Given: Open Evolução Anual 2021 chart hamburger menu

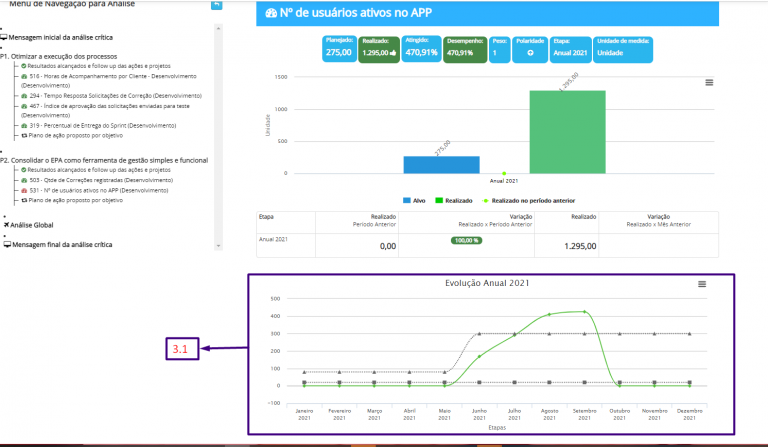Looking at the screenshot, I should coord(702,284).
